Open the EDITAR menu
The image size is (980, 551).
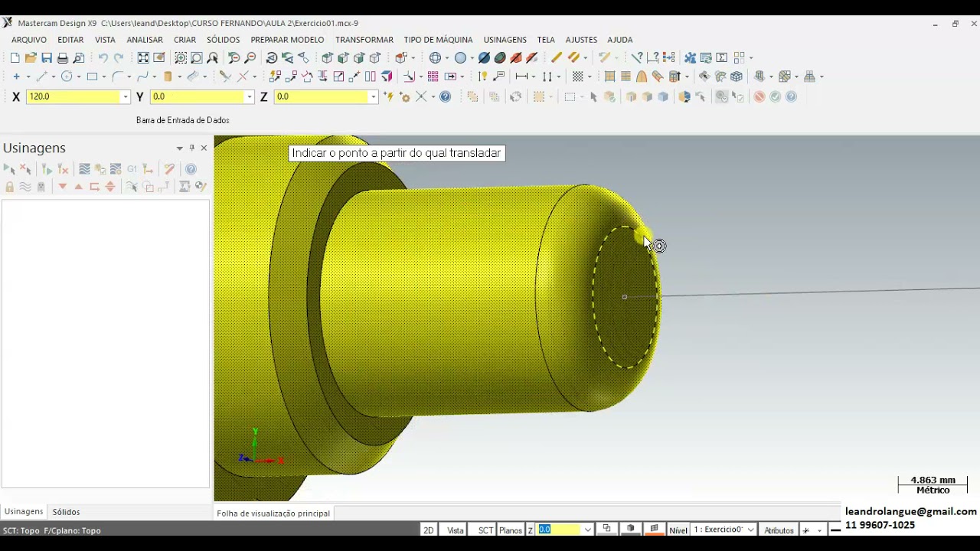click(70, 40)
